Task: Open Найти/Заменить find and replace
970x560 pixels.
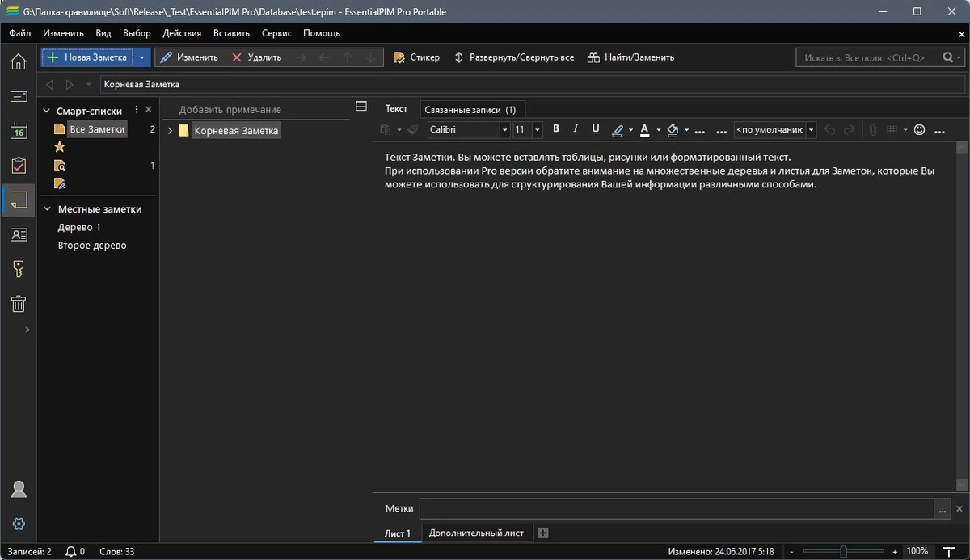Action: coord(630,57)
